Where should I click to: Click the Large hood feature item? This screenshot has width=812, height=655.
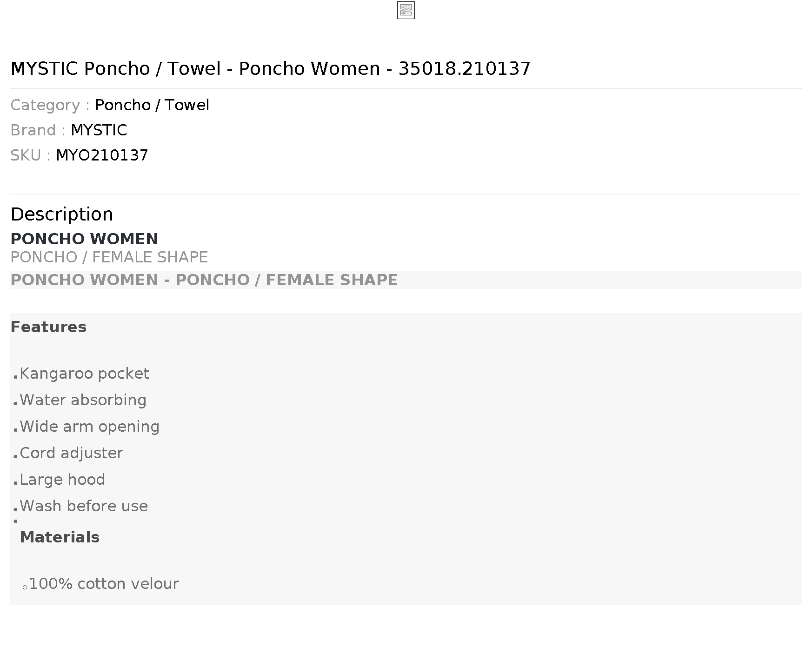[62, 480]
